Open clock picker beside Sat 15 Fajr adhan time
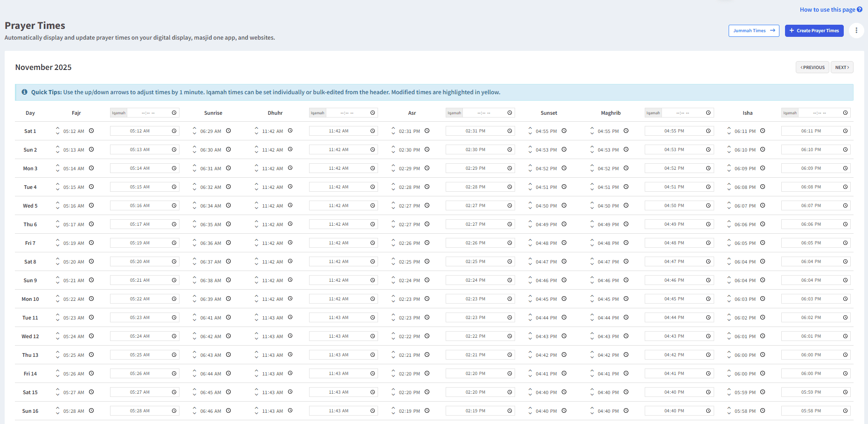Viewport: 868px width, 424px height. (x=91, y=392)
